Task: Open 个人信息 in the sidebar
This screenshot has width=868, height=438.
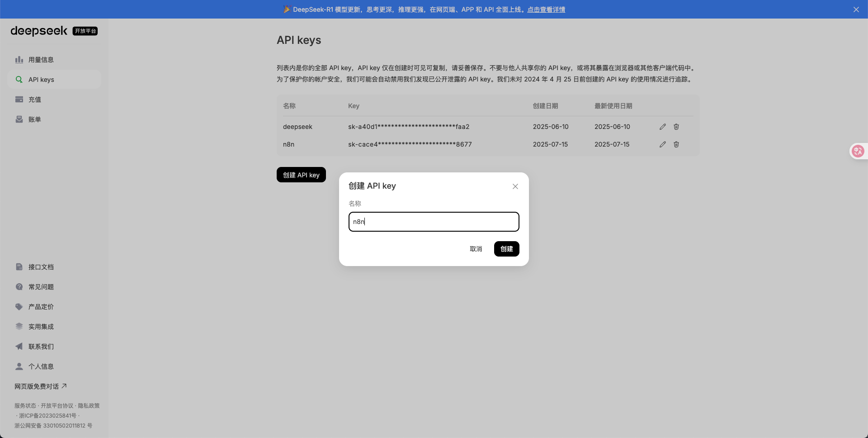Action: click(54, 367)
